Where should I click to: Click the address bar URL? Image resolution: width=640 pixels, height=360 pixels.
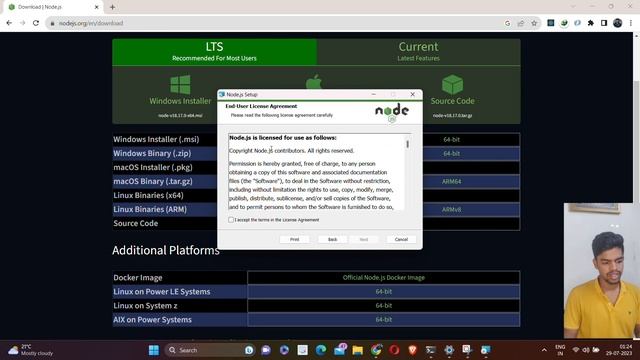click(91, 23)
